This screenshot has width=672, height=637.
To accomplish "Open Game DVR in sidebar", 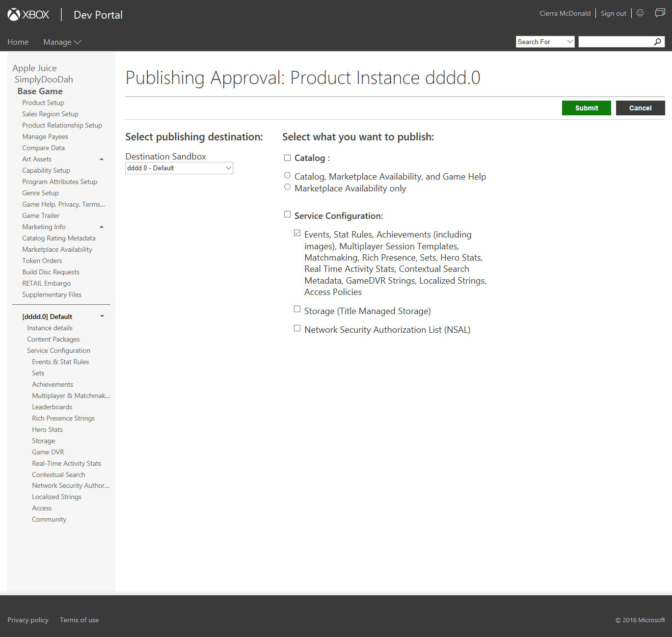I will (48, 452).
